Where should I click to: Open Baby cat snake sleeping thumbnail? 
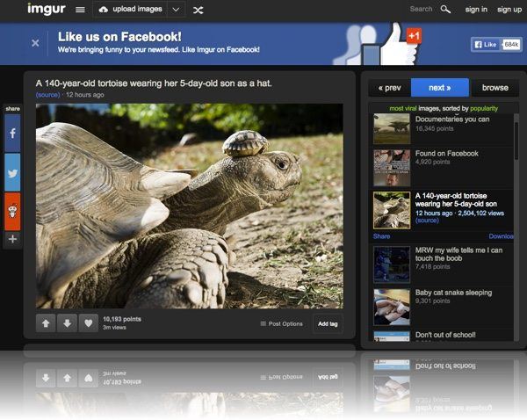point(392,307)
